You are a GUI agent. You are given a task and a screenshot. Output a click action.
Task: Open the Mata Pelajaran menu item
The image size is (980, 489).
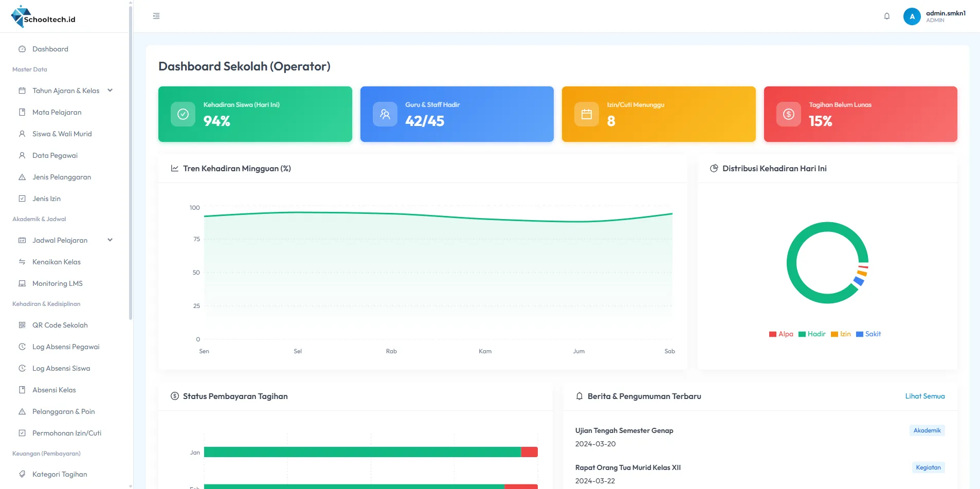[64, 113]
